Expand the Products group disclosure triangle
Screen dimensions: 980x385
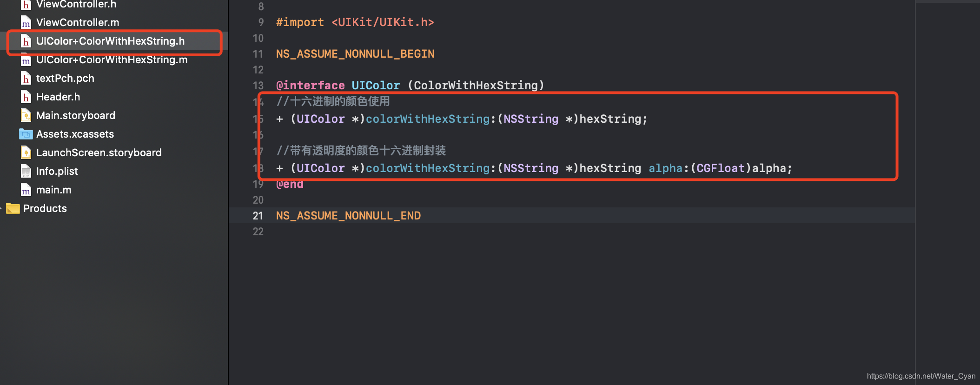click(x=1, y=208)
